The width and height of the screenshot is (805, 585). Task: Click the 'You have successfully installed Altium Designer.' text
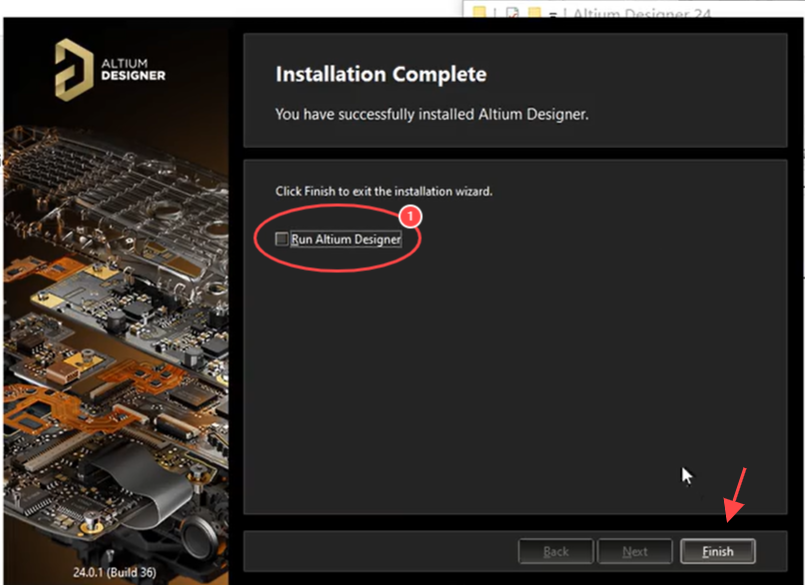(x=432, y=114)
